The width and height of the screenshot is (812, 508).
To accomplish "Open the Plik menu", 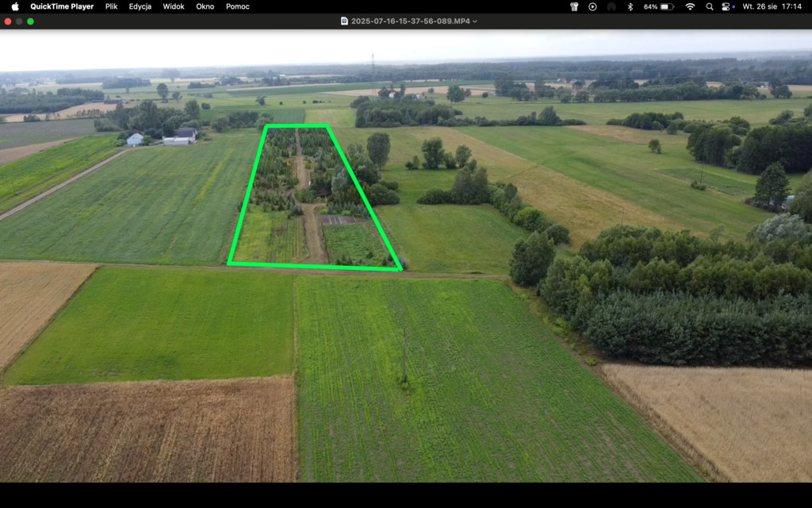I will 111,6.
